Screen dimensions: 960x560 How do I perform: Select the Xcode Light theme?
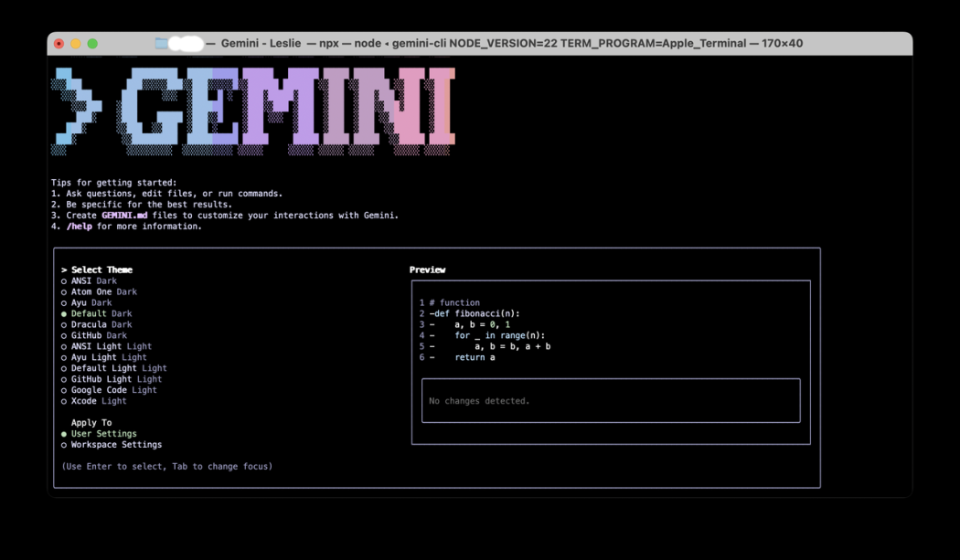(x=98, y=401)
